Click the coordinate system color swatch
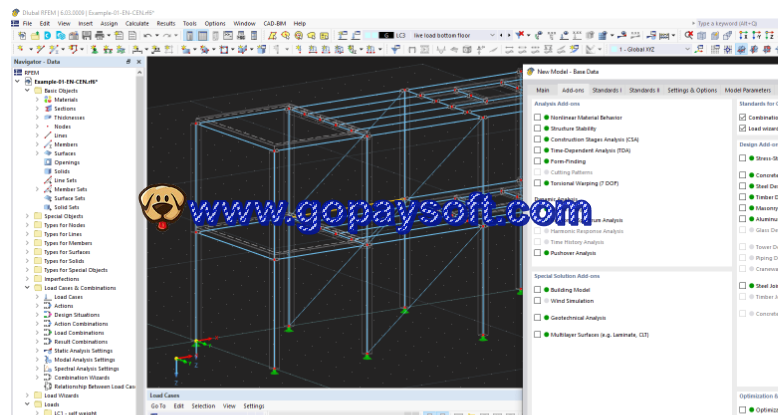This screenshot has height=415, width=778. point(613,49)
